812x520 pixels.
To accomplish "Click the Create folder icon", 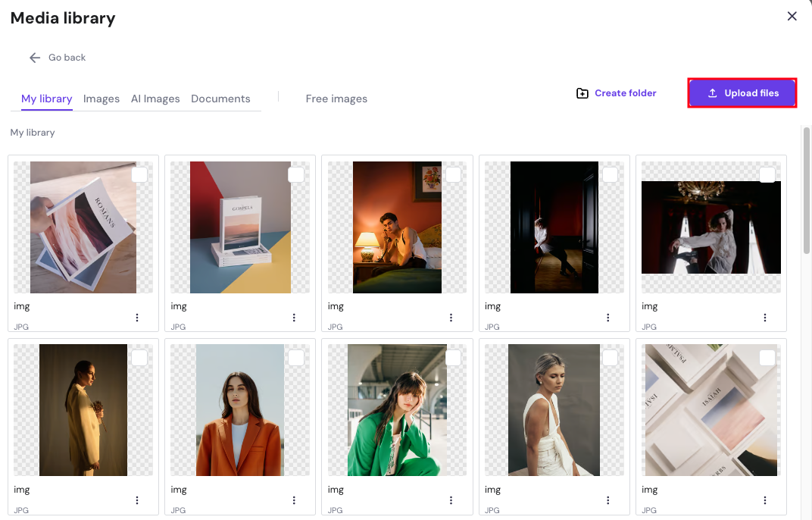I will 582,92.
